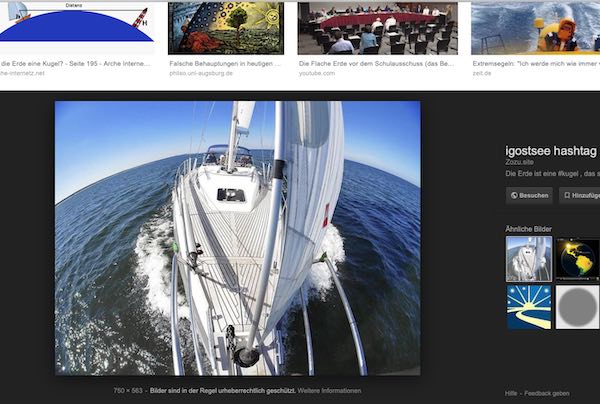Open similar image with sun rays logo

[x=529, y=307]
